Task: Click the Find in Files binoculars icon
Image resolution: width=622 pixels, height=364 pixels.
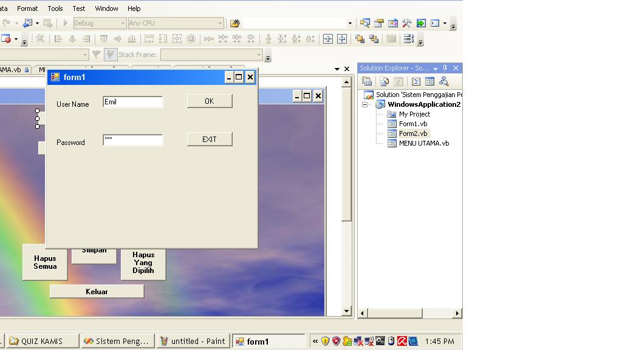Action: [x=235, y=24]
